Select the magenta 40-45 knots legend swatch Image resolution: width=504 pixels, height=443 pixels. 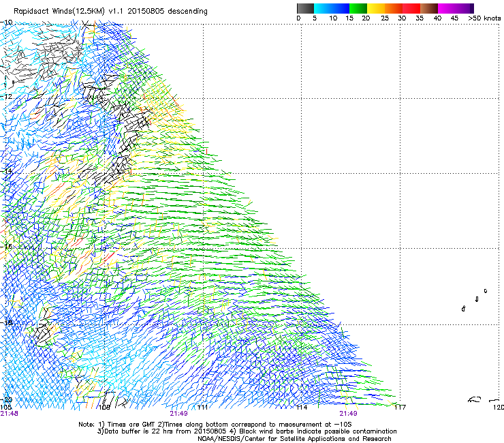[x=447, y=8]
